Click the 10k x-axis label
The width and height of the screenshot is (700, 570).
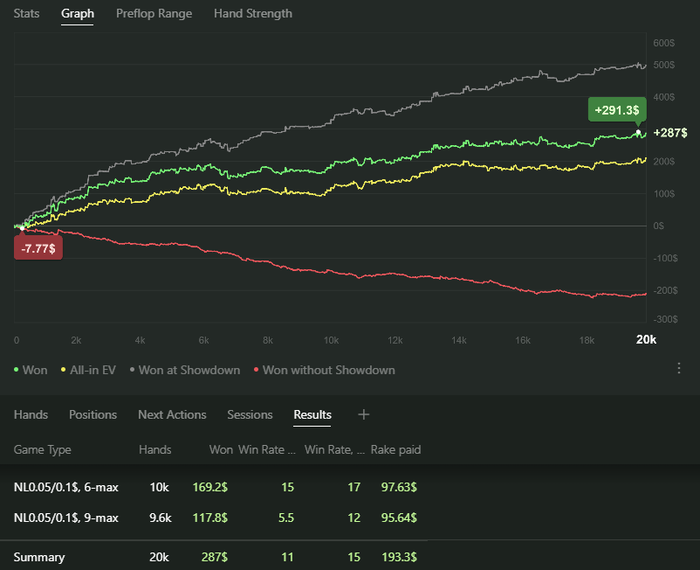tap(331, 340)
